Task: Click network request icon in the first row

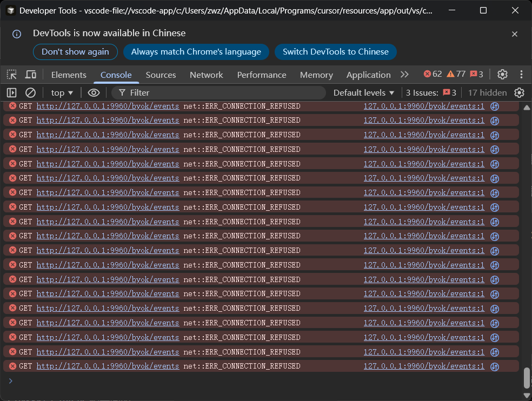Action: point(495,106)
